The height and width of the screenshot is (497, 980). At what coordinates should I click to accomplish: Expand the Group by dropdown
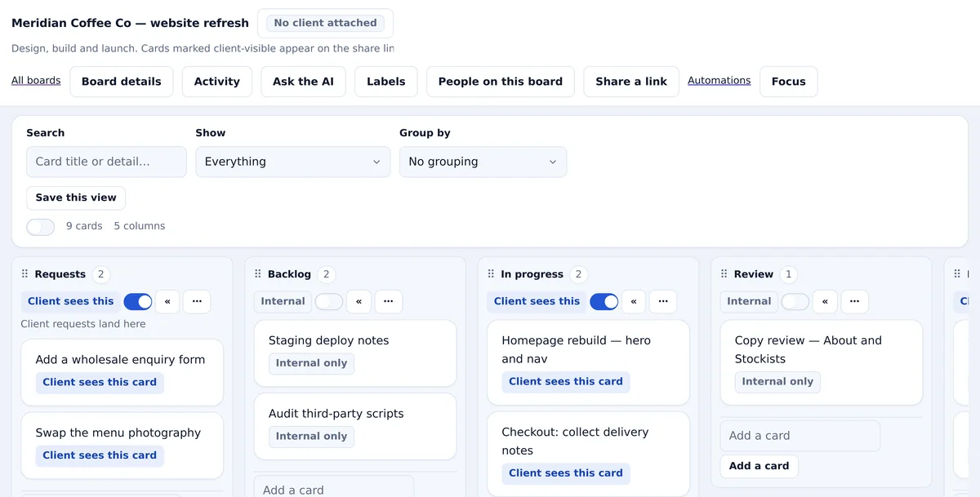(483, 162)
